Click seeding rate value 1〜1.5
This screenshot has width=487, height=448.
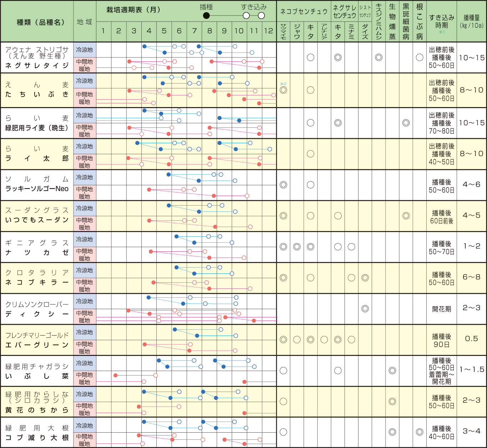472,369
